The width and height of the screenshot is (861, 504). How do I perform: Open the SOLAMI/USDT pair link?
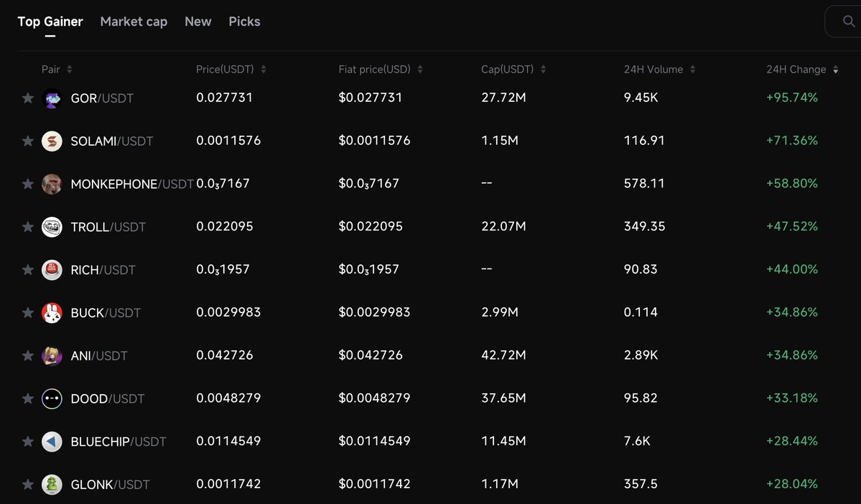pyautogui.click(x=111, y=141)
